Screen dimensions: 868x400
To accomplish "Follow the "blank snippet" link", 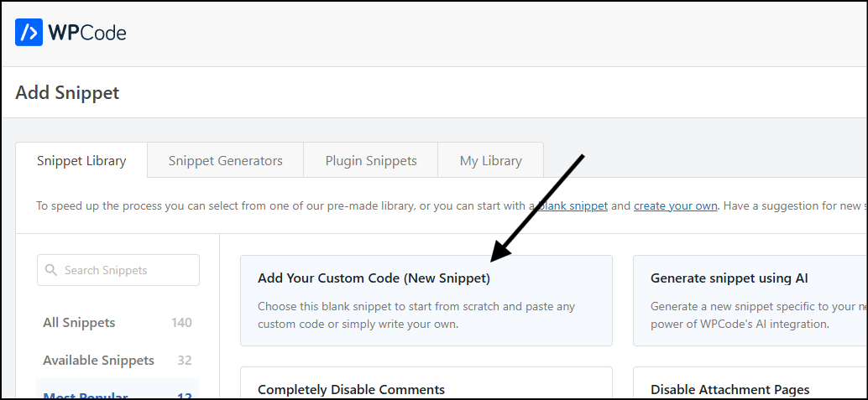I will [573, 206].
